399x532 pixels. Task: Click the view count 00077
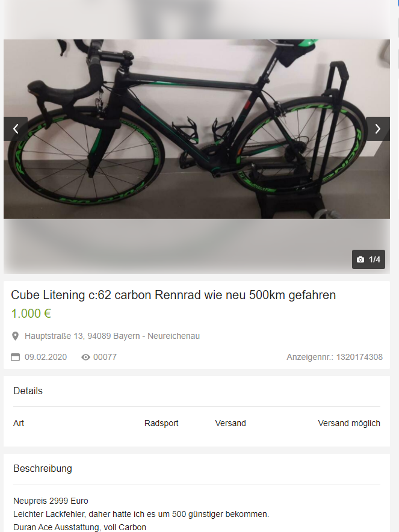(105, 357)
